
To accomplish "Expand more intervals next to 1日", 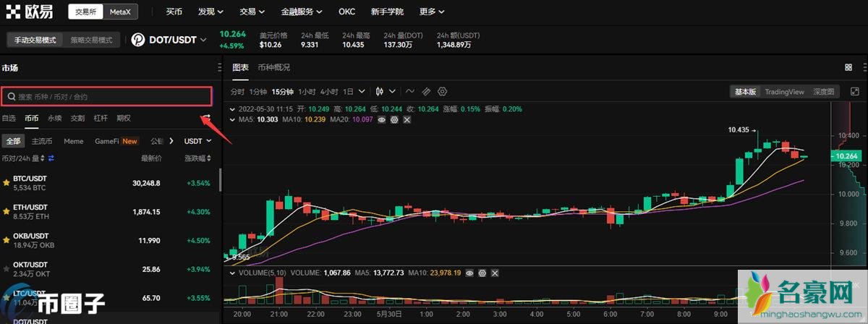I will click(361, 92).
